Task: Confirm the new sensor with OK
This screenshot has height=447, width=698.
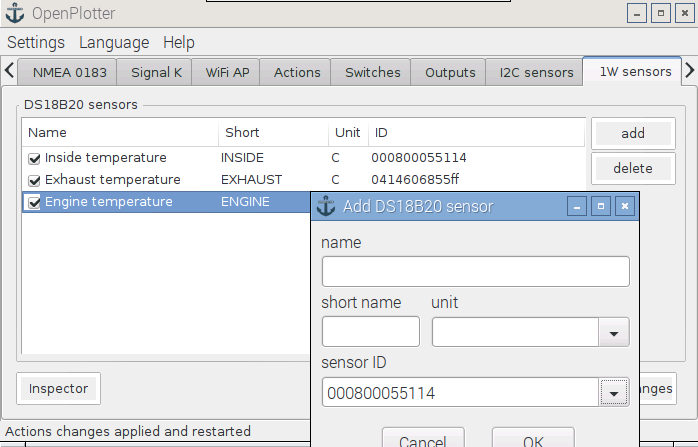Action: pyautogui.click(x=533, y=438)
